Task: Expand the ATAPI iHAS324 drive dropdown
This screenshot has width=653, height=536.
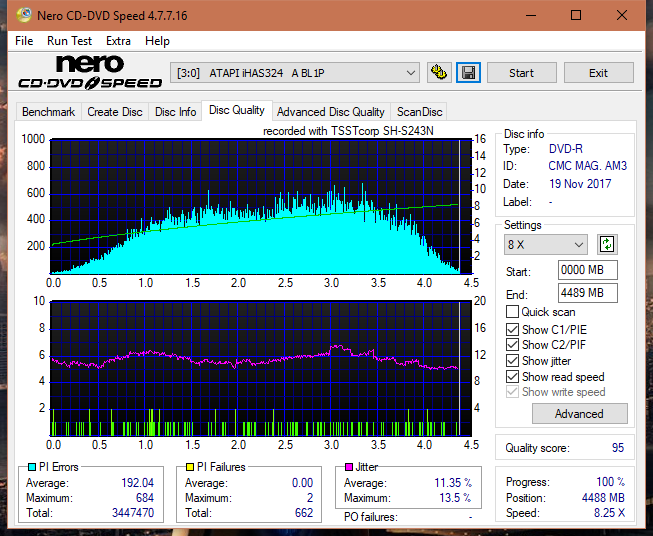Action: tap(295, 73)
